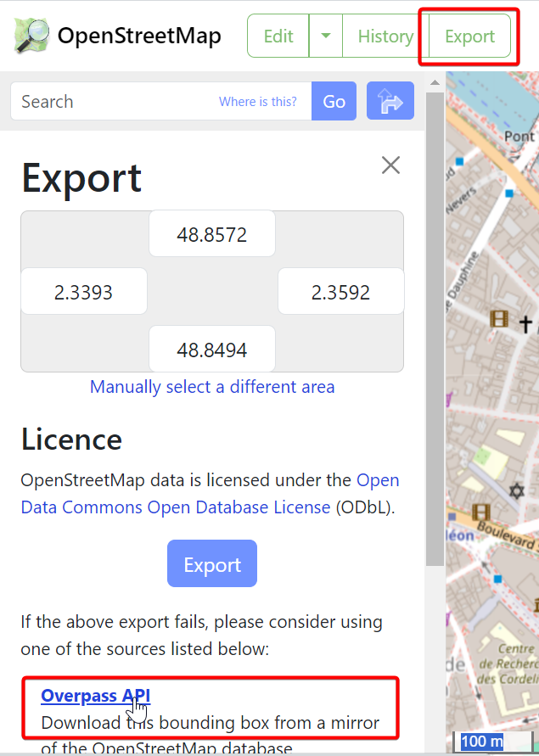The image size is (539, 756).
Task: Open the Export tab in header
Action: tap(469, 36)
